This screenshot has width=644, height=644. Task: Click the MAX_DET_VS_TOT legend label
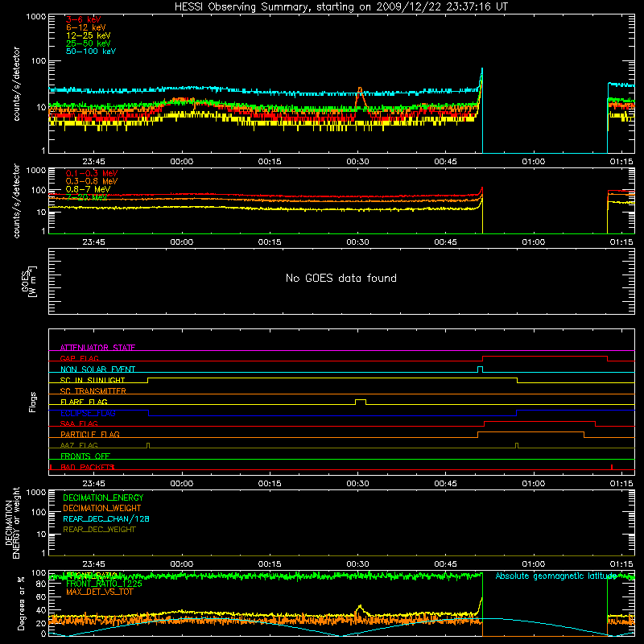[99, 592]
